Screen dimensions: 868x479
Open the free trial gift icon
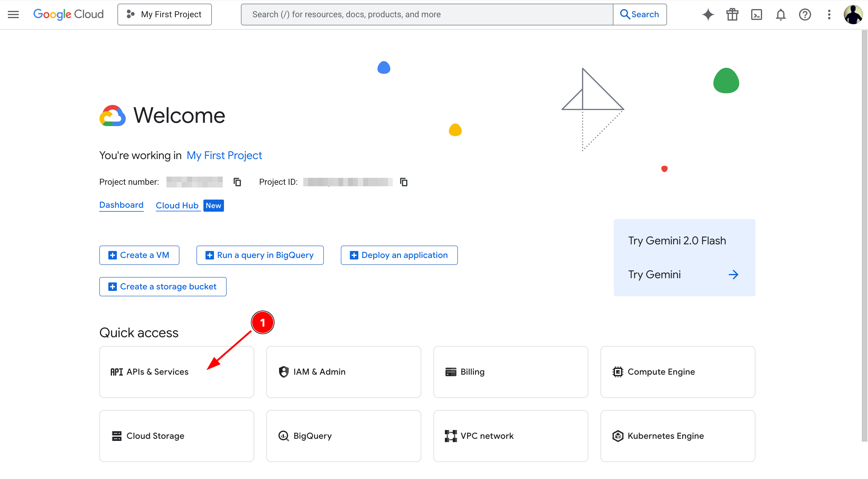click(732, 15)
